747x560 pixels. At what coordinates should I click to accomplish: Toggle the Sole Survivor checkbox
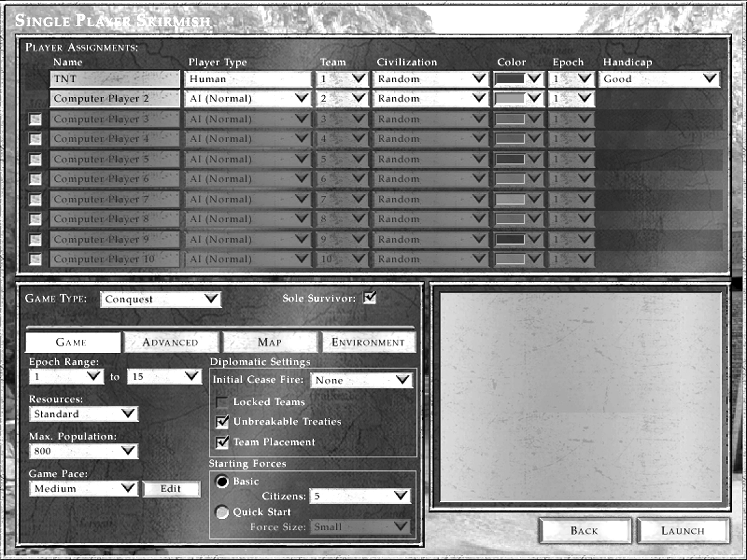[369, 298]
